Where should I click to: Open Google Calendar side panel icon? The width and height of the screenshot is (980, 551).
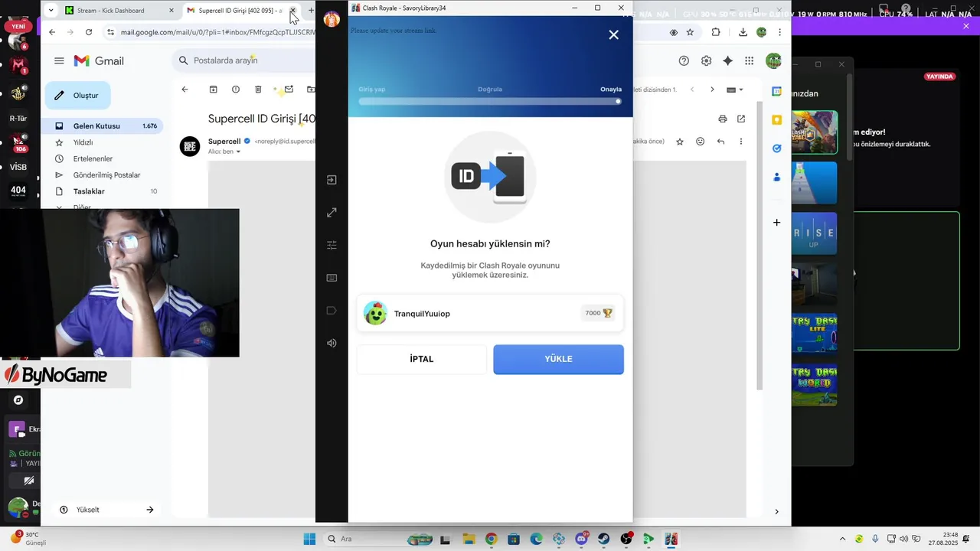click(776, 91)
